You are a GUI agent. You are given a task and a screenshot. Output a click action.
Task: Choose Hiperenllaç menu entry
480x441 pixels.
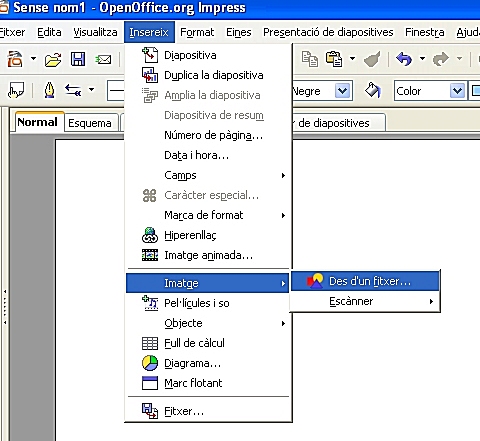pyautogui.click(x=208, y=235)
